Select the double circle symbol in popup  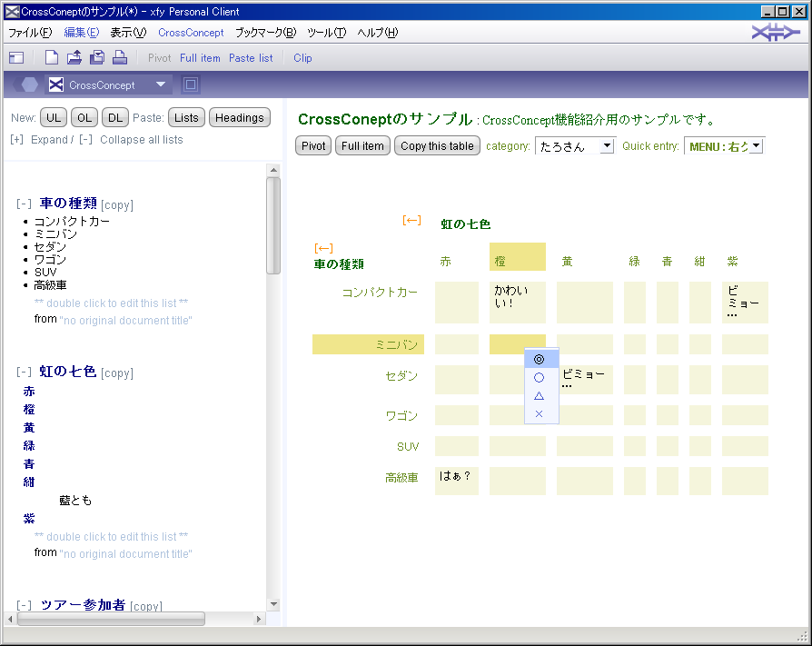[x=540, y=359]
